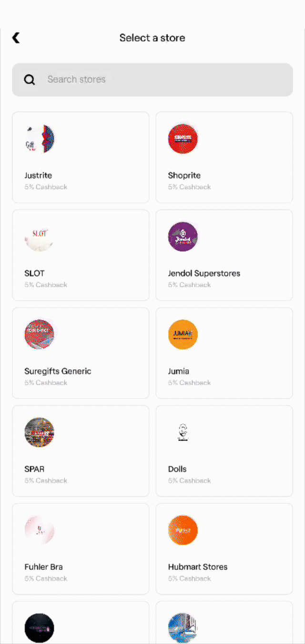The image size is (305, 644).
Task: Click the Dolls store logo
Action: pos(183,432)
